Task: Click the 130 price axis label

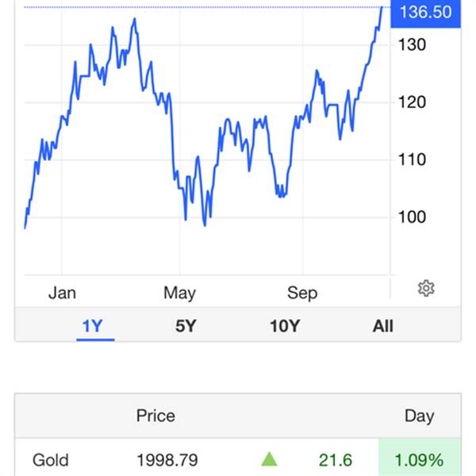Action: (412, 45)
